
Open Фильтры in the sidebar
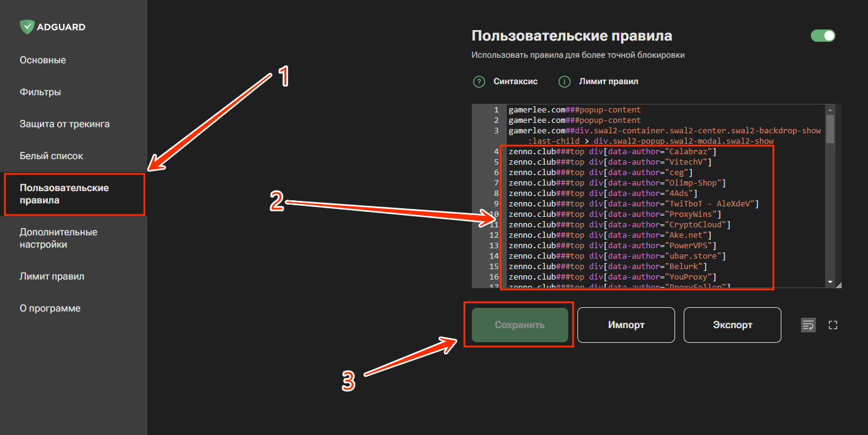point(41,92)
